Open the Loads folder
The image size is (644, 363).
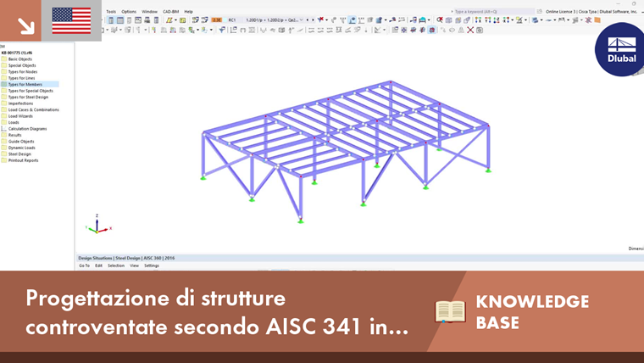(x=14, y=122)
